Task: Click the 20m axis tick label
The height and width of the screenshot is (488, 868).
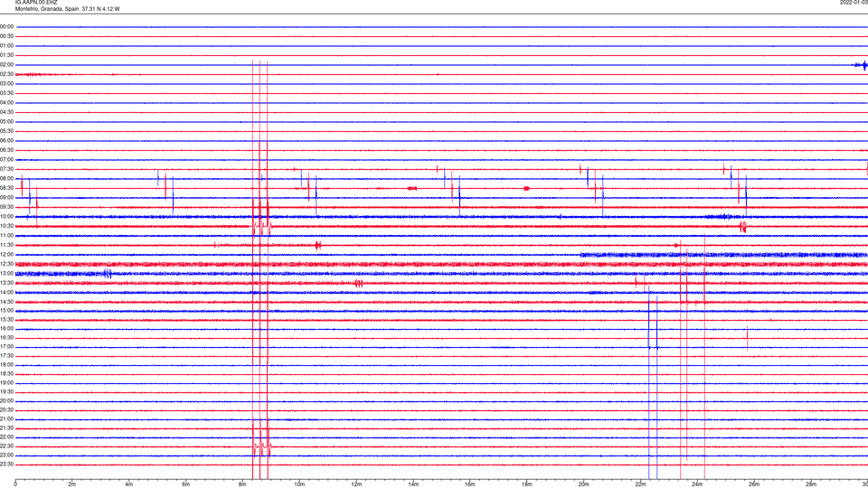Action: (x=583, y=484)
